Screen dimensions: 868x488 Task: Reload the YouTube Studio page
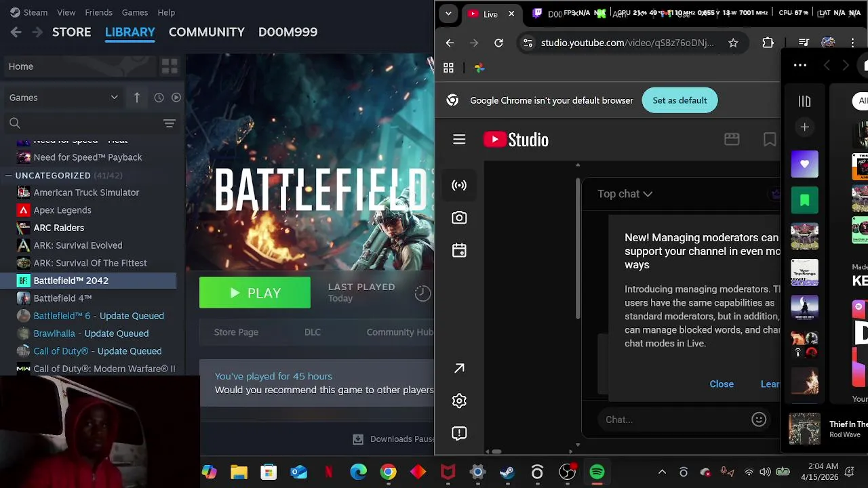(498, 43)
